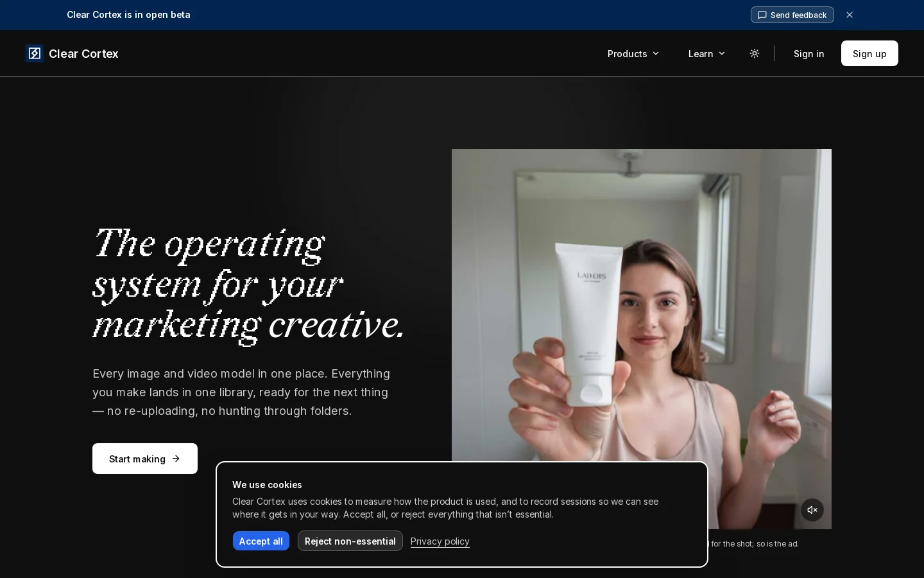Click the 'Clear Cortex is in open beta' text

tap(128, 15)
